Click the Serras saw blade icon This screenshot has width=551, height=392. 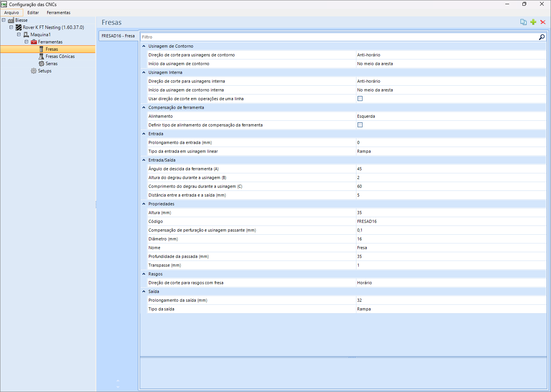click(42, 64)
